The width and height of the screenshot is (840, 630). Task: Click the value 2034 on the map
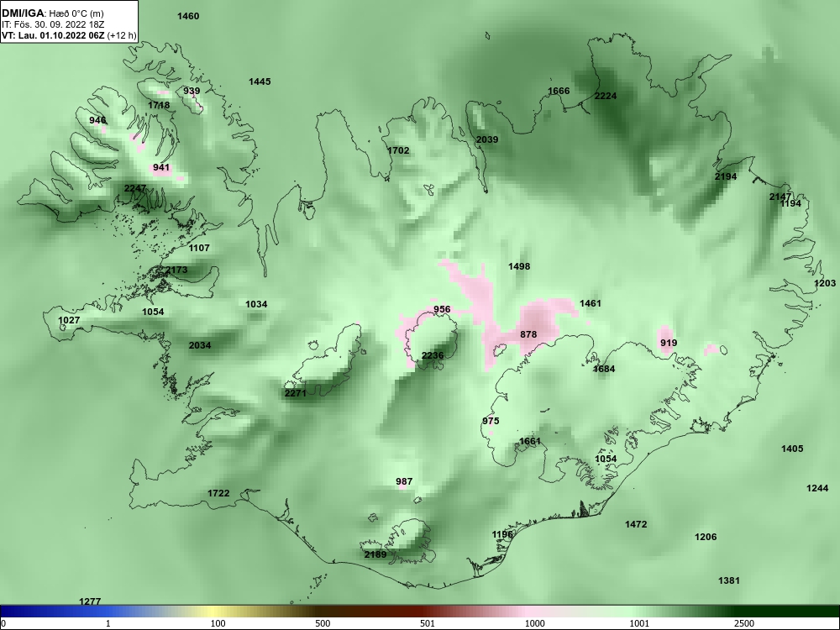point(200,345)
